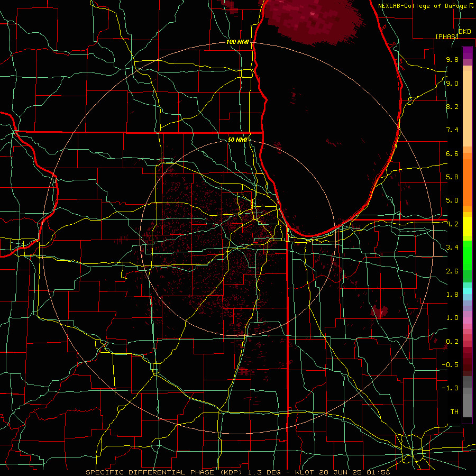Pick the bright green band on the color scale
The width and height of the screenshot is (476, 476).
tap(467, 255)
